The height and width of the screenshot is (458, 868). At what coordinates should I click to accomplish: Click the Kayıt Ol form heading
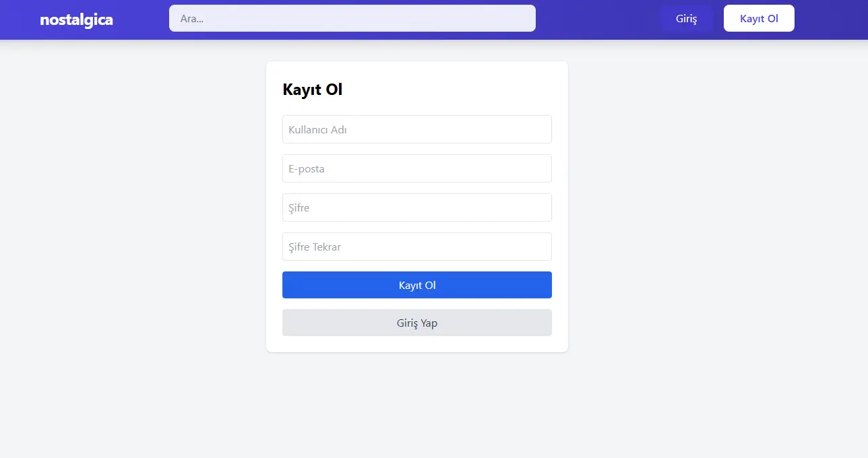[x=313, y=90]
